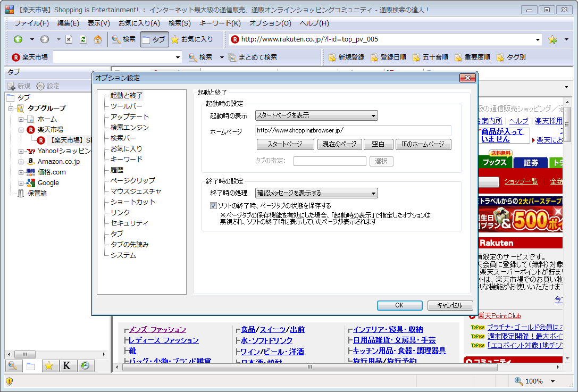This screenshot has width=578, height=392.
Task: Expand the Amazon.co.jp tree node
Action: click(21, 162)
